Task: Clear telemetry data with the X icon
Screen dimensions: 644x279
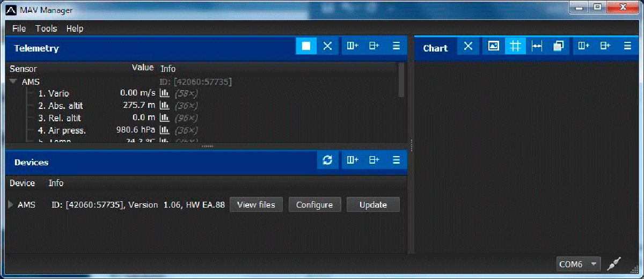Action: click(327, 46)
